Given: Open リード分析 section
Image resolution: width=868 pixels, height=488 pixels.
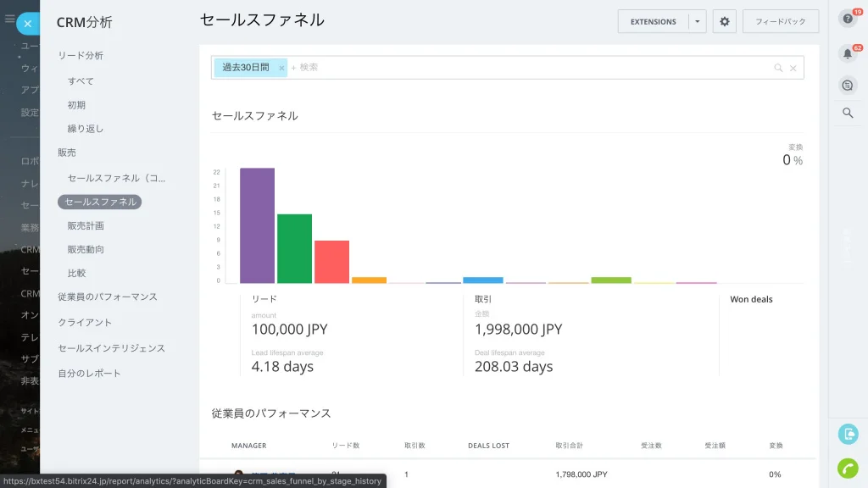Looking at the screenshot, I should pos(81,55).
